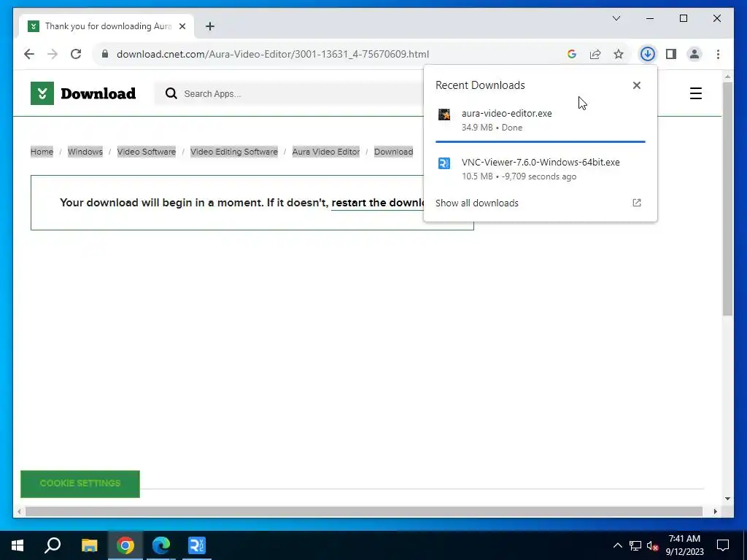
Task: Close the Recent Downloads popup
Action: coord(636,85)
